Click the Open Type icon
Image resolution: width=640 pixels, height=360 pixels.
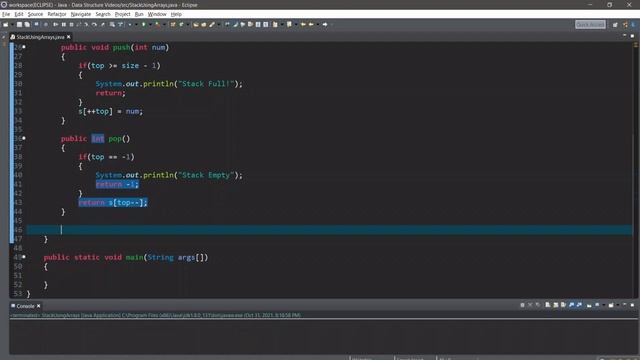[x=196, y=24]
